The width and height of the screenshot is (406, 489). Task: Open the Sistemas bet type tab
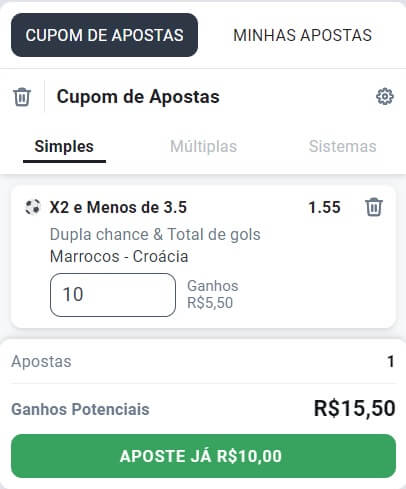(342, 146)
